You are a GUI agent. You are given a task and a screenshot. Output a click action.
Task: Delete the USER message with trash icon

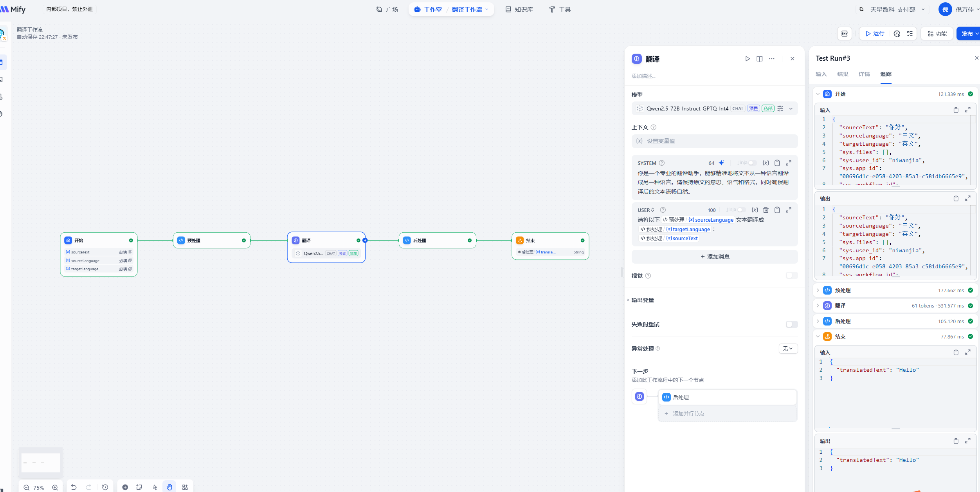point(766,210)
